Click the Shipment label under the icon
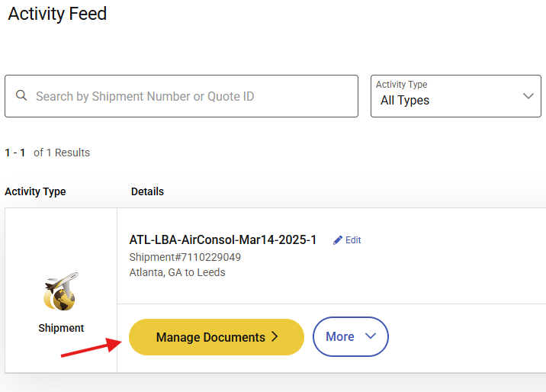 click(x=61, y=328)
